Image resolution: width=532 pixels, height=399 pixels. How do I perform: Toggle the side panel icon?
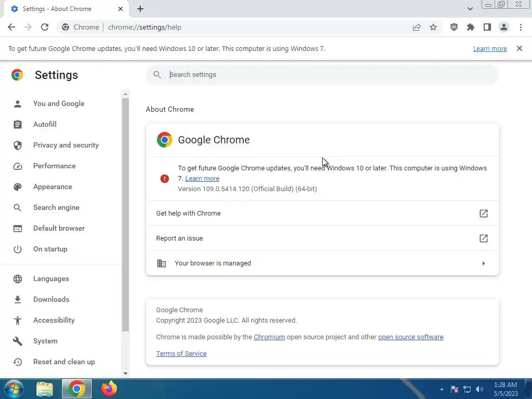tap(487, 27)
